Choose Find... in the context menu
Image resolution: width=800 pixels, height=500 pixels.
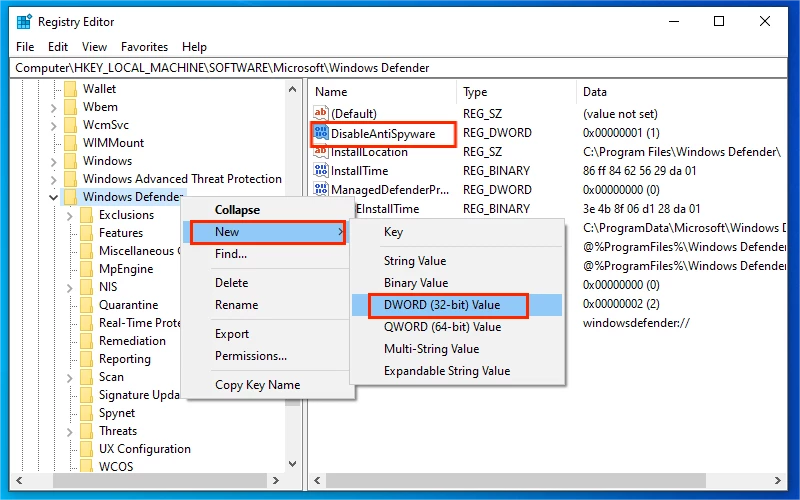pyautogui.click(x=268, y=254)
